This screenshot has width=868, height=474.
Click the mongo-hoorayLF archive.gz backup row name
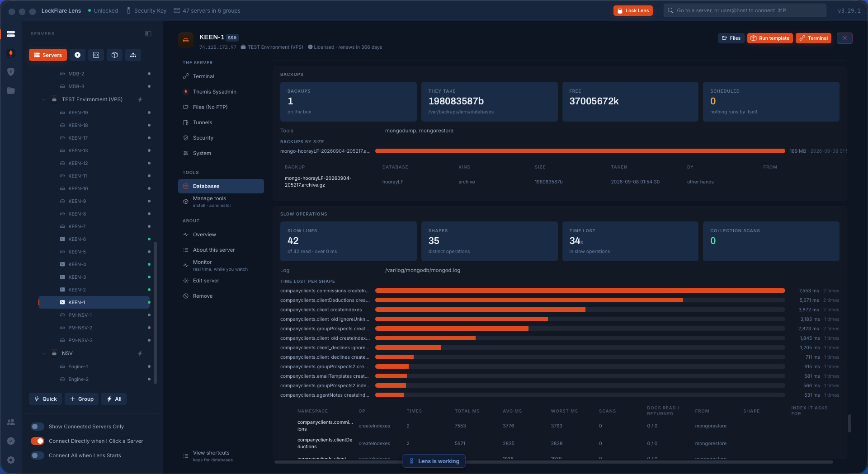(318, 182)
